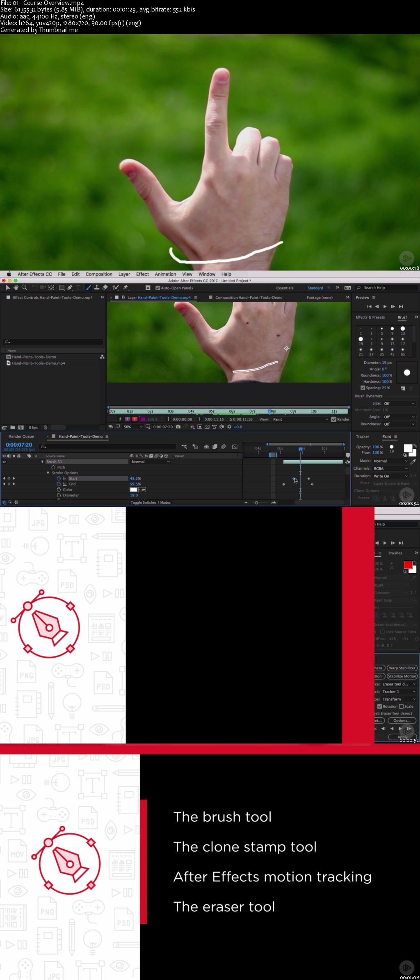
Task: Switch to Effects & Presets tab
Action: [x=370, y=317]
